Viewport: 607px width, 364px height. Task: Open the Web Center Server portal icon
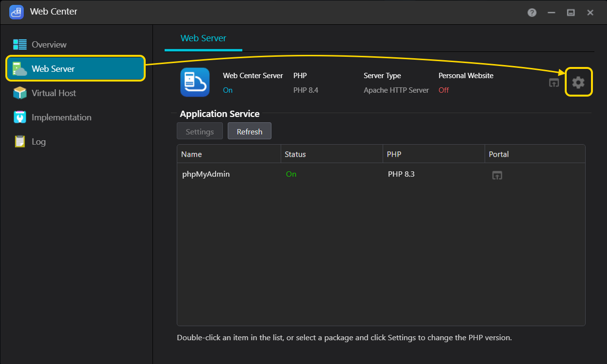[x=554, y=83]
